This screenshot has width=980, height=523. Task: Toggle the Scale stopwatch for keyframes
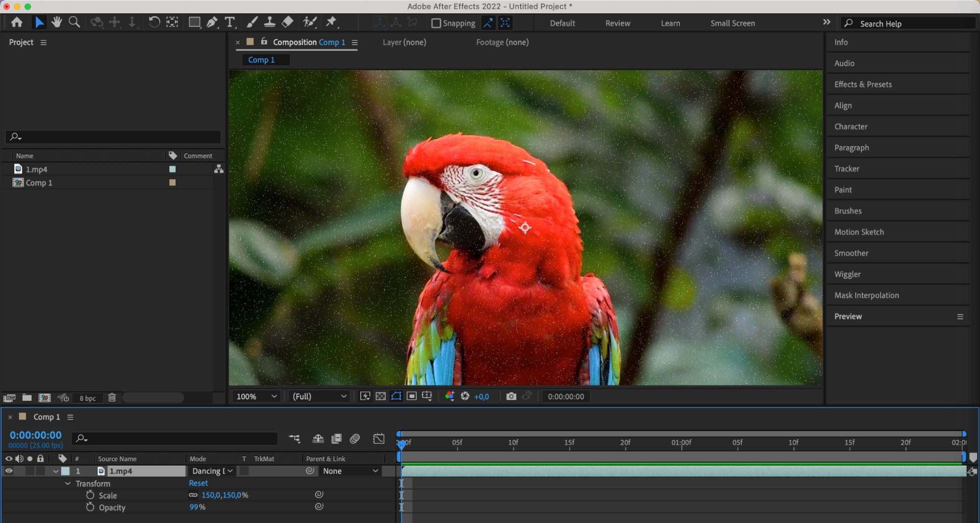90,495
